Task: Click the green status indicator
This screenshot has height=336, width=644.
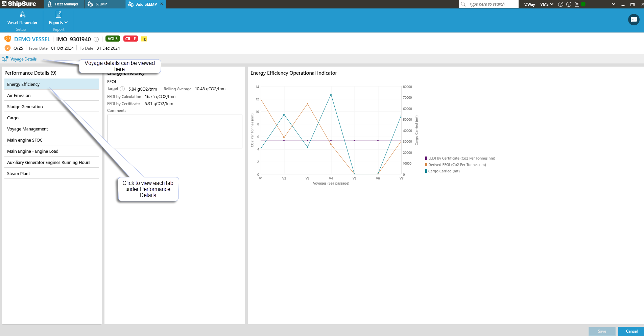Action: pos(583,4)
